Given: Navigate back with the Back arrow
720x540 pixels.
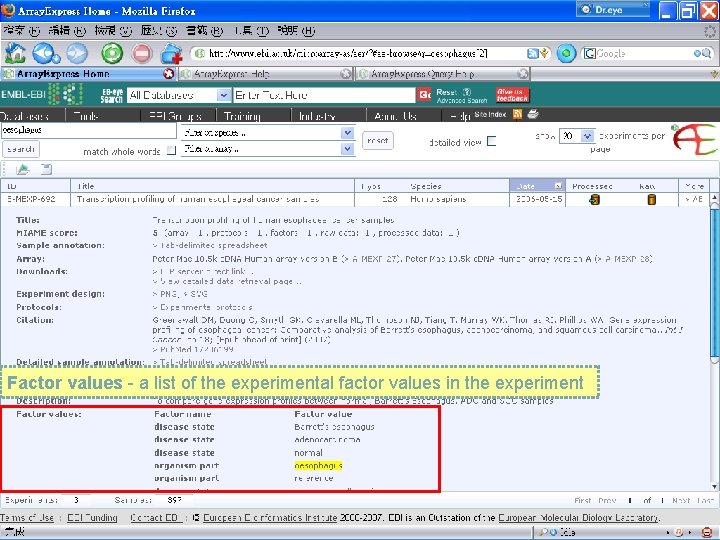Looking at the screenshot, I should pos(45,53).
